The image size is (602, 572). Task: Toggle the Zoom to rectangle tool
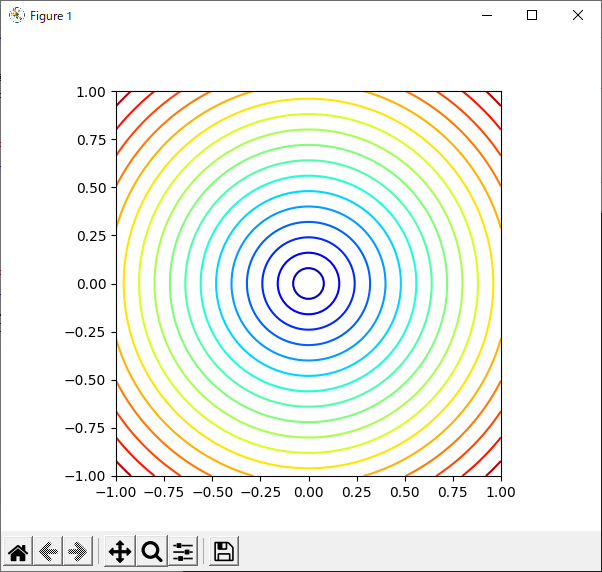point(151,551)
